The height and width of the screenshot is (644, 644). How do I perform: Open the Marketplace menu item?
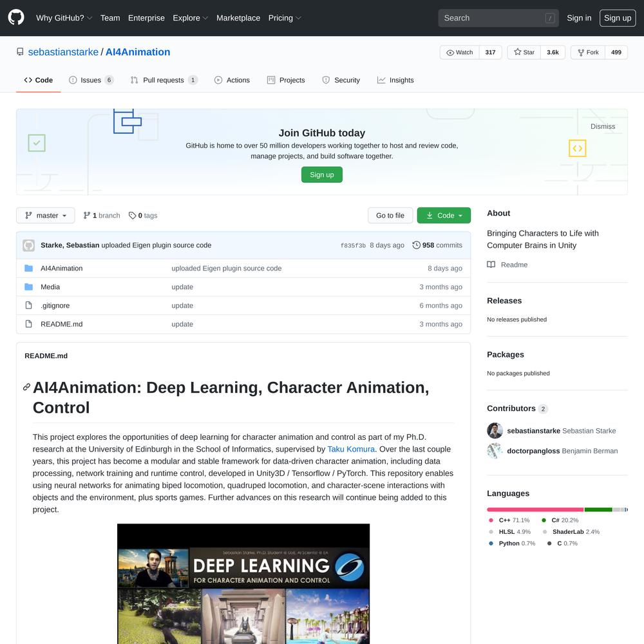238,18
